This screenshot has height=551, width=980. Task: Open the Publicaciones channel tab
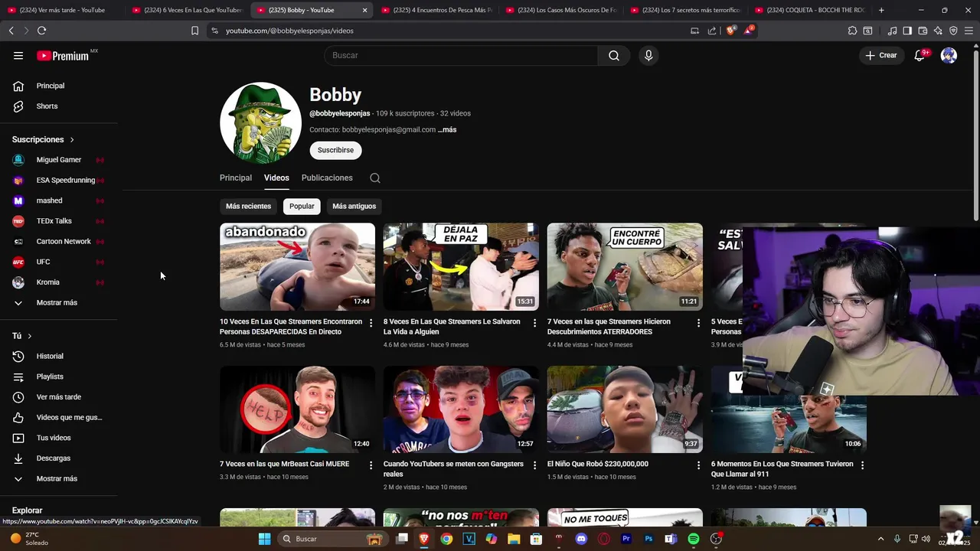327,178
